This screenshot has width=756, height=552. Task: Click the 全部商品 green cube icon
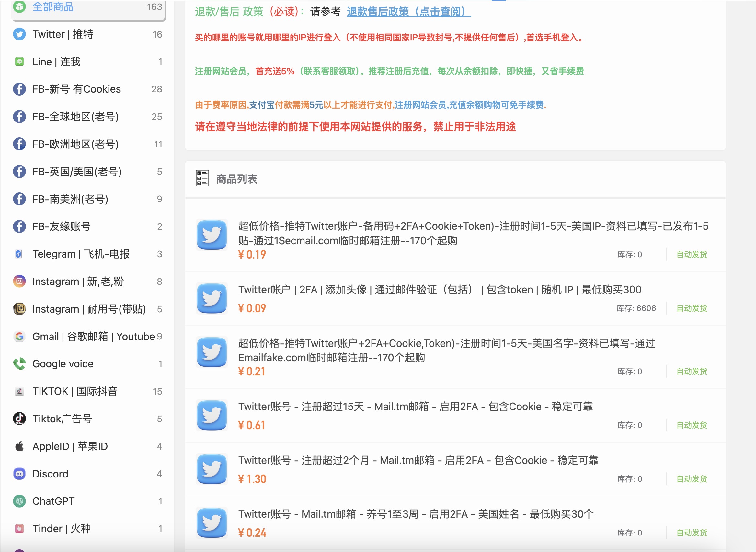(19, 7)
